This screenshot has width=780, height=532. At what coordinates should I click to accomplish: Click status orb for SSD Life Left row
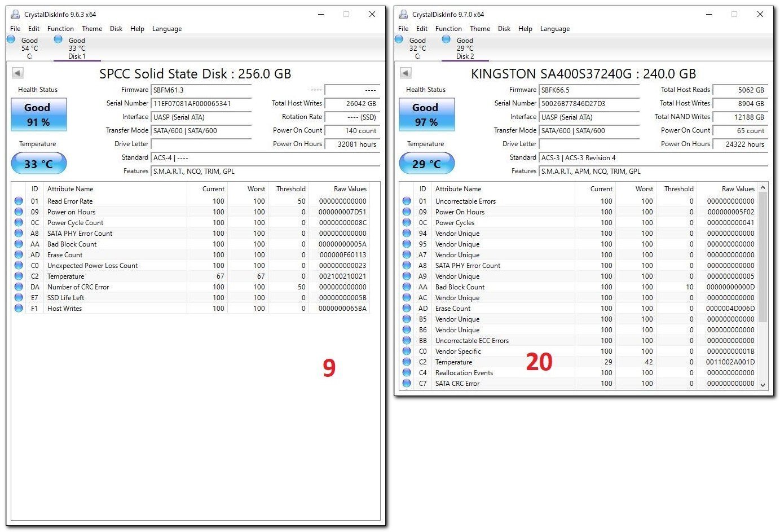point(19,297)
